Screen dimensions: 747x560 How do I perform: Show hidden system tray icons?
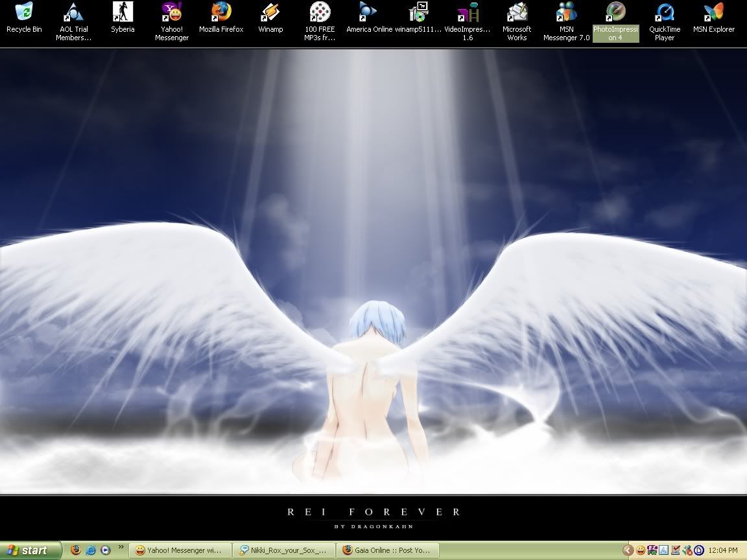pos(628,550)
